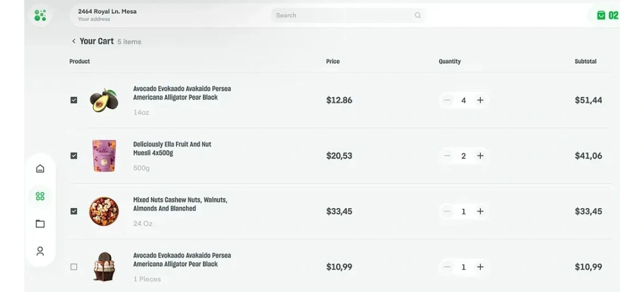This screenshot has width=644, height=292.
Task: Click the $12.86 price
Action: [x=339, y=100]
